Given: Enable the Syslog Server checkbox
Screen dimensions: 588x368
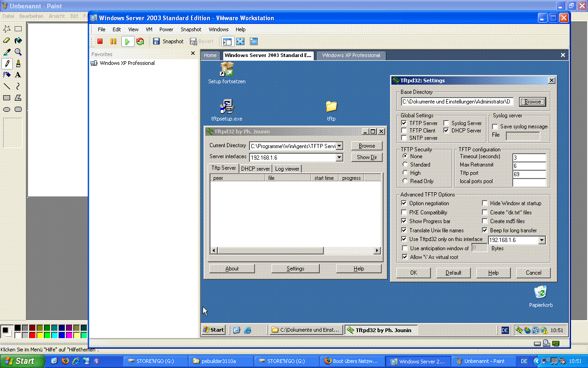Looking at the screenshot, I should click(446, 123).
